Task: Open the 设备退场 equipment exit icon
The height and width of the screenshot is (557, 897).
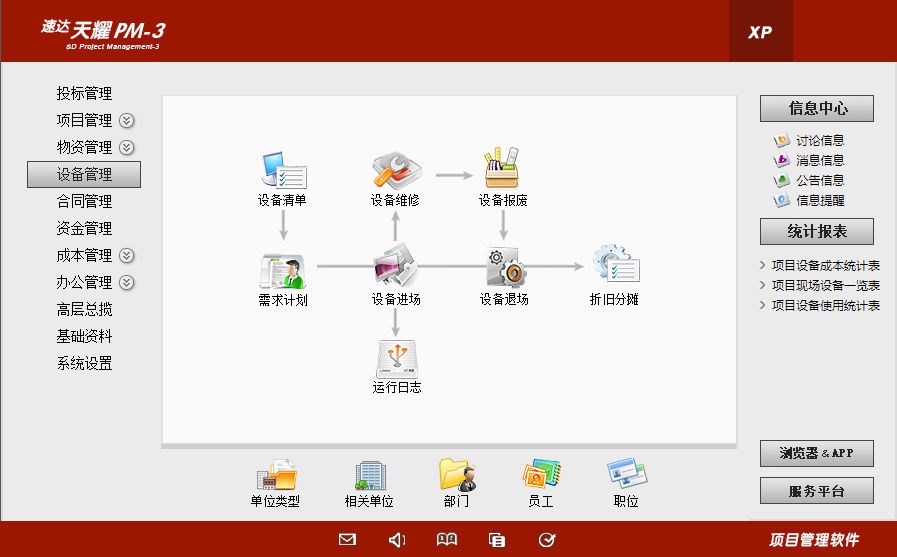Action: (x=503, y=270)
